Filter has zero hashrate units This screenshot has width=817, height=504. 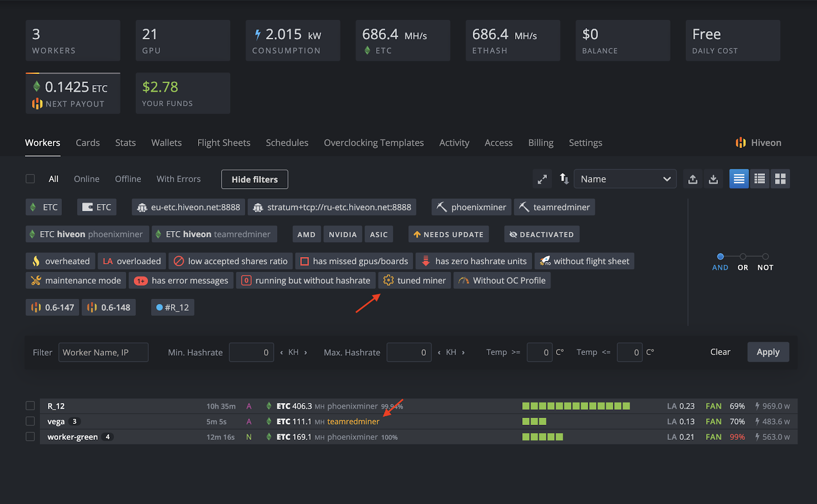coord(474,261)
